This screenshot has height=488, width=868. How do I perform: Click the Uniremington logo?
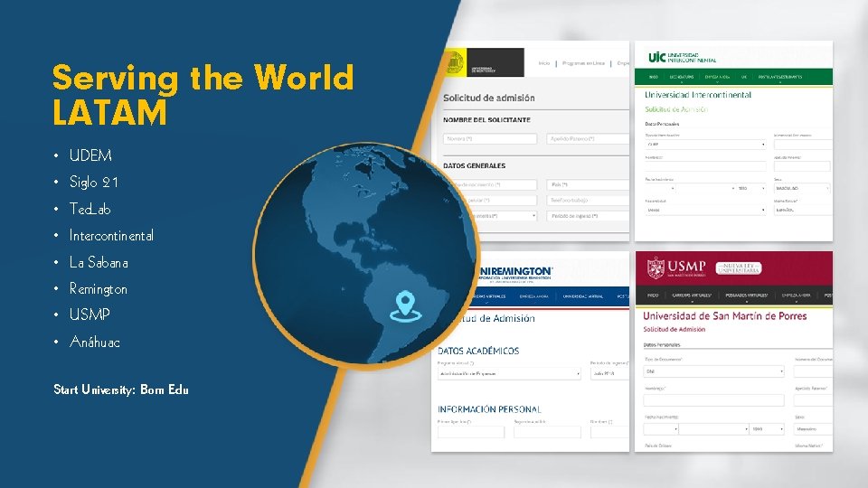[x=515, y=273]
